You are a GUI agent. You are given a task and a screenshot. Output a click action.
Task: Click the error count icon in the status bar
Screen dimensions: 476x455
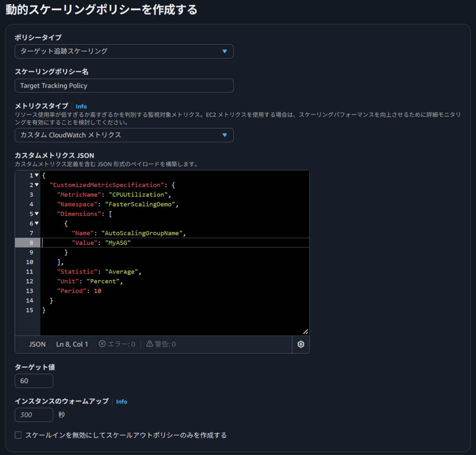pyautogui.click(x=102, y=343)
